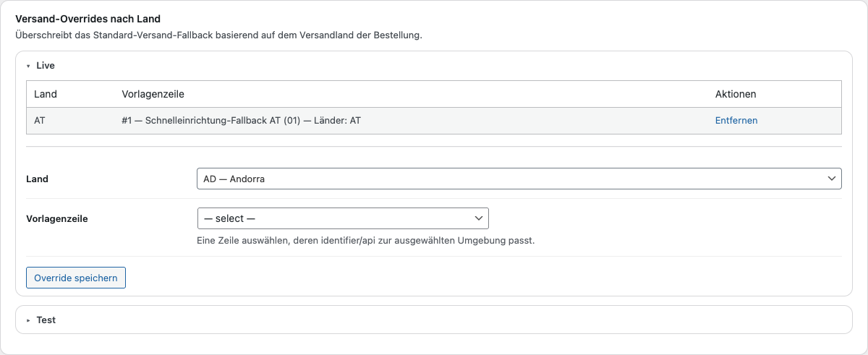
Task: Expand the Test section triangle
Action: [28, 320]
